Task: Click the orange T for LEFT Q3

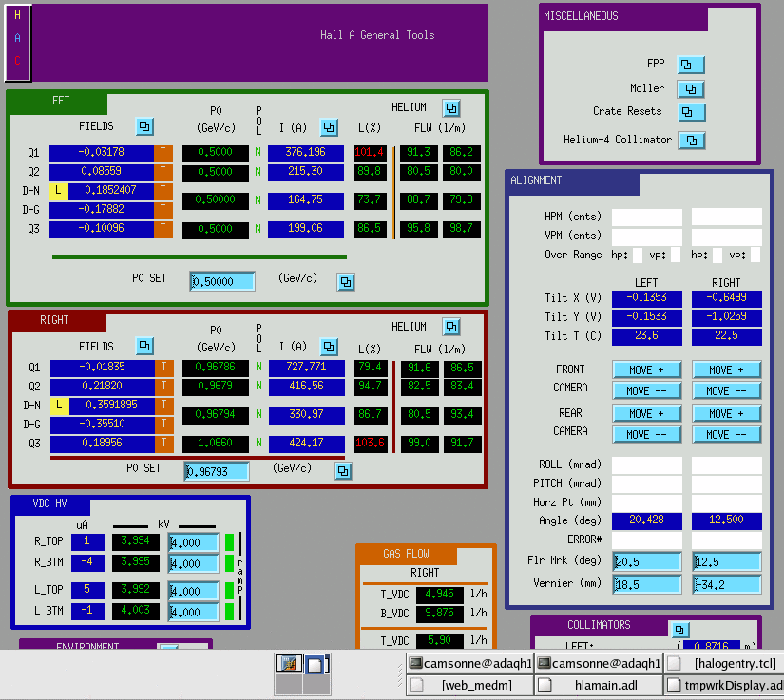Action: click(163, 229)
